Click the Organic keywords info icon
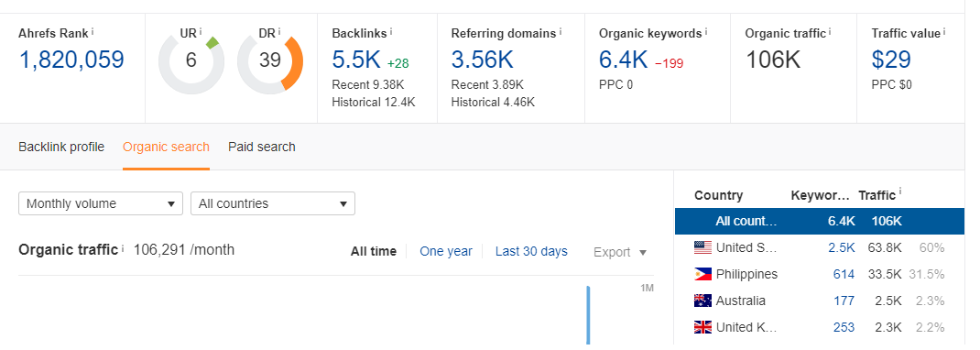 [706, 30]
